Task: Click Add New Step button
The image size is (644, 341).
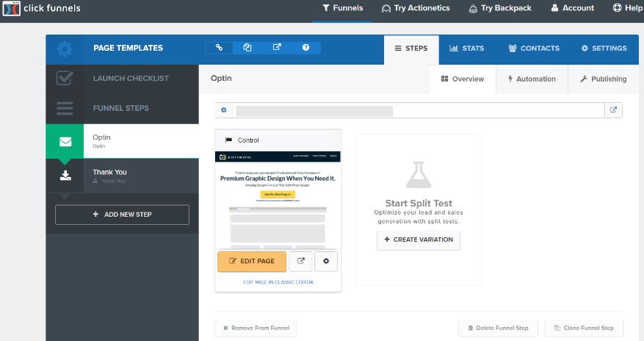Action: (x=122, y=215)
